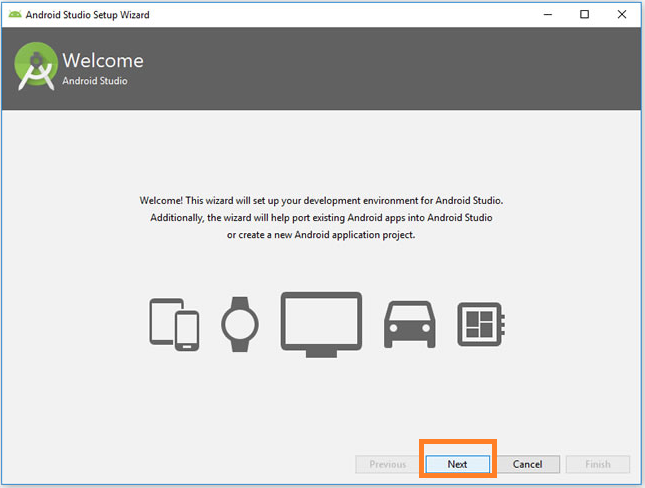
Task: Click the Next button
Action: pos(457,464)
